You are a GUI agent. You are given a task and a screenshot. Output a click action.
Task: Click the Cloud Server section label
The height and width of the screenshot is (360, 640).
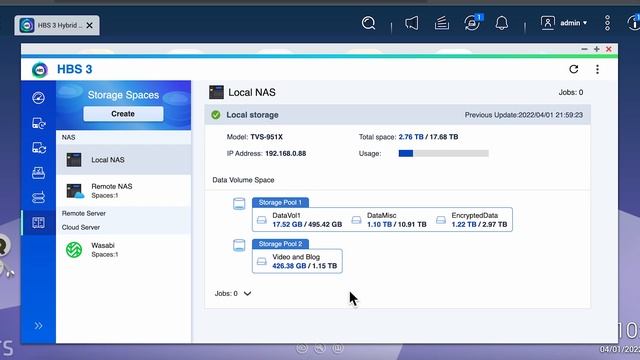(81, 227)
